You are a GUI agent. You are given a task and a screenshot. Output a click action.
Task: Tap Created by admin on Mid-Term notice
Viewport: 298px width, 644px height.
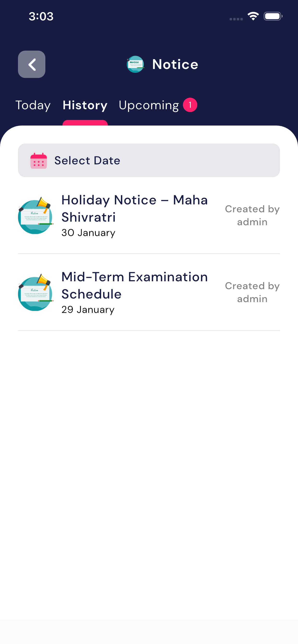[252, 292]
